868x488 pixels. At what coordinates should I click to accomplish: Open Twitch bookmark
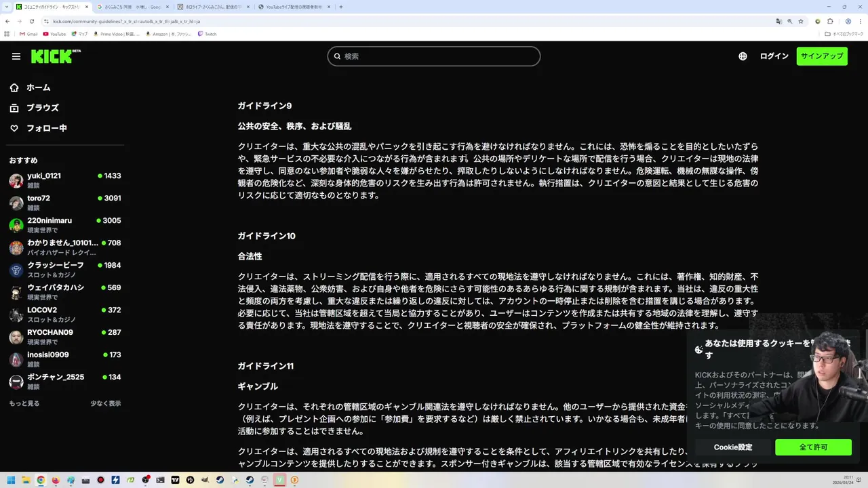[x=207, y=34]
